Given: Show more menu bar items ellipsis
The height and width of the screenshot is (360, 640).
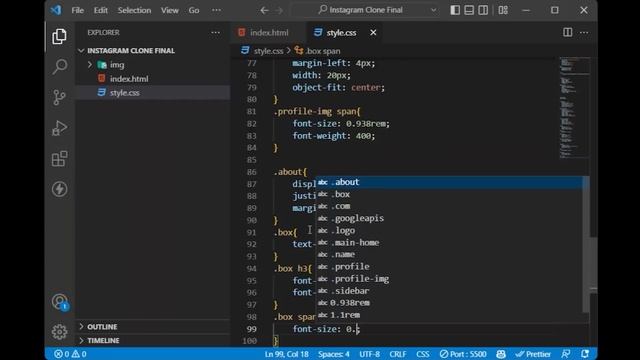Looking at the screenshot, I should coord(216,10).
